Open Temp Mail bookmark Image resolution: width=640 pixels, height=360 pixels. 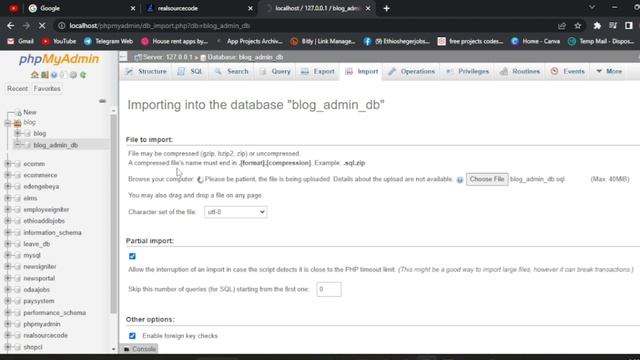(x=601, y=41)
